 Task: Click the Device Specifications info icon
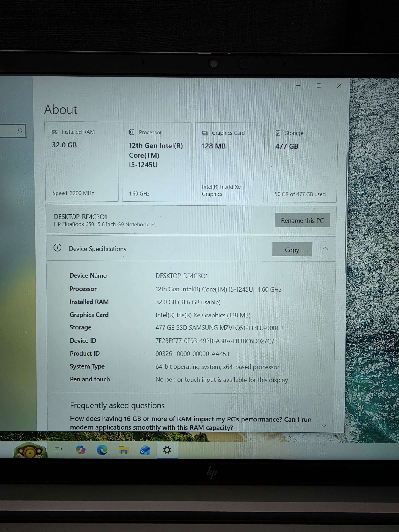point(57,248)
